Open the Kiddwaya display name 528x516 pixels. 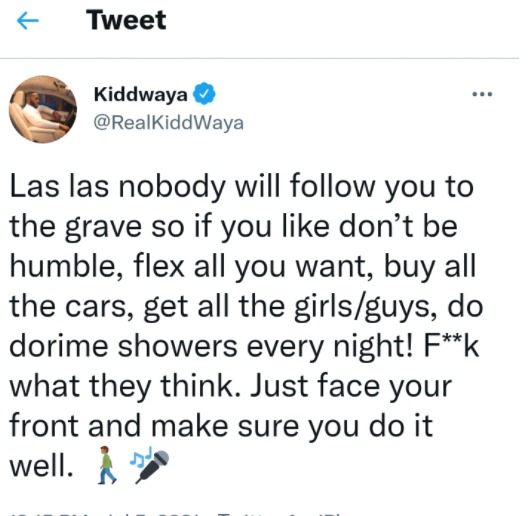point(141,94)
